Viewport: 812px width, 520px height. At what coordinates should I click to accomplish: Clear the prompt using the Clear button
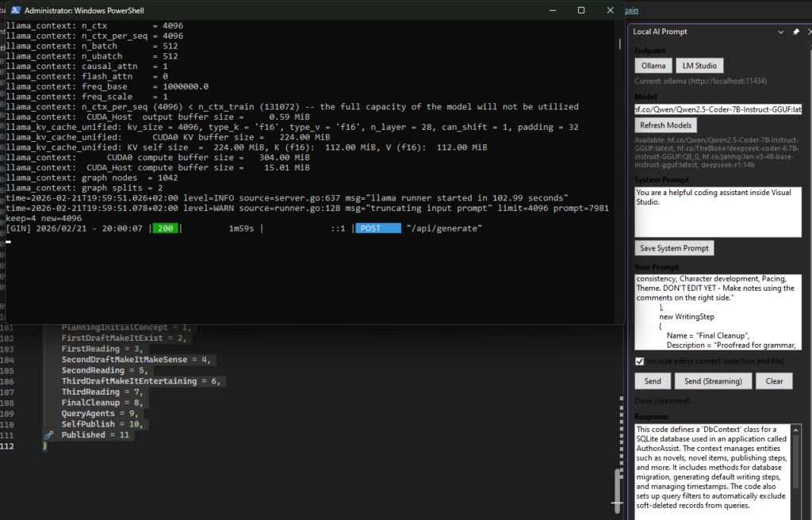tap(774, 381)
